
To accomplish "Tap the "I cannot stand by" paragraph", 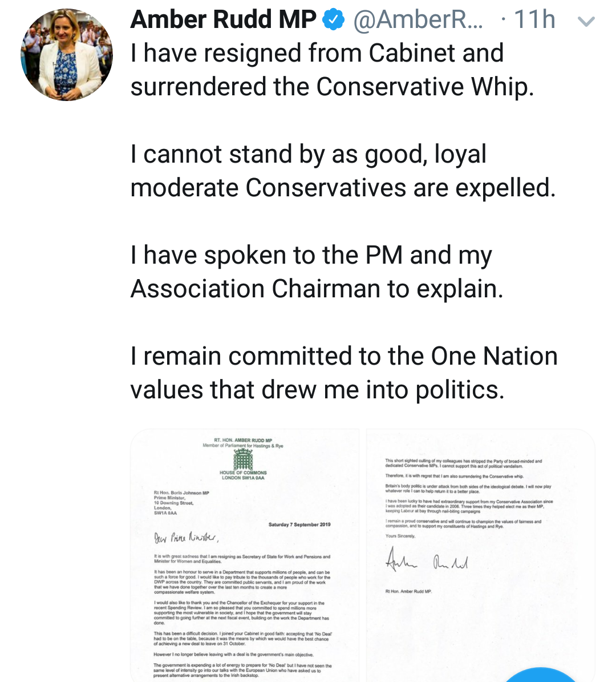I will pos(342,171).
